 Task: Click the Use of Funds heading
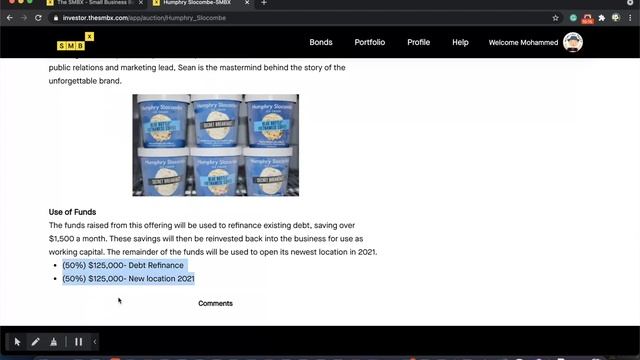coord(72,212)
